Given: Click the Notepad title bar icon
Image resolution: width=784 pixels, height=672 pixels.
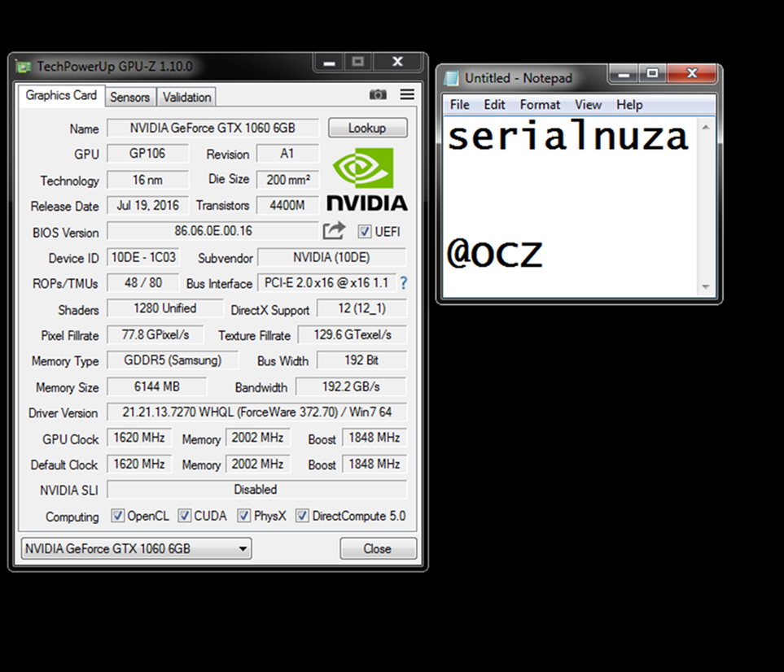Looking at the screenshot, I should 452,78.
